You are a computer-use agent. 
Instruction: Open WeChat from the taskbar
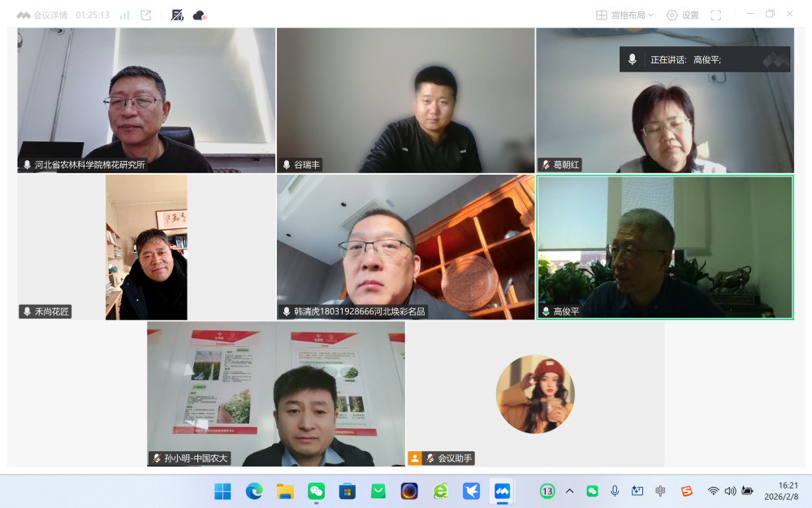coord(316,491)
